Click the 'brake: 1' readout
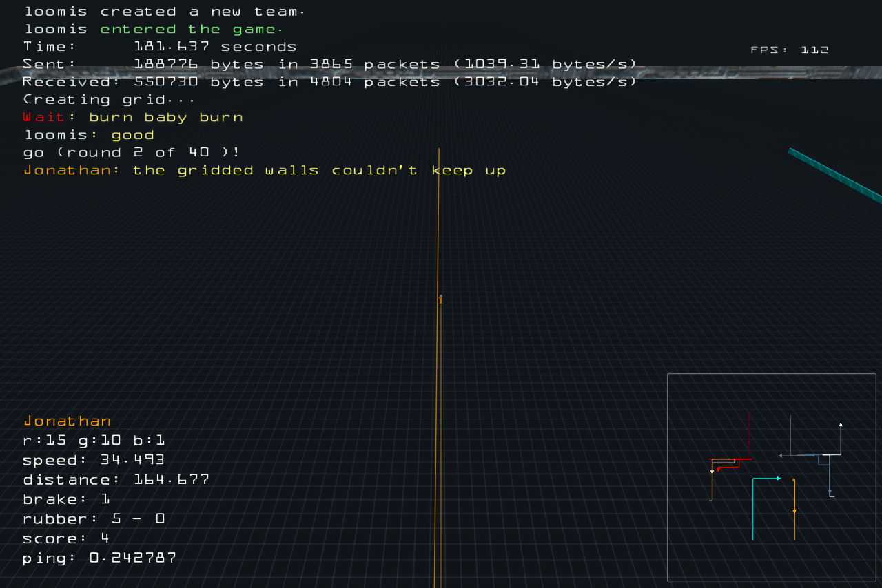The image size is (882, 588). click(67, 499)
